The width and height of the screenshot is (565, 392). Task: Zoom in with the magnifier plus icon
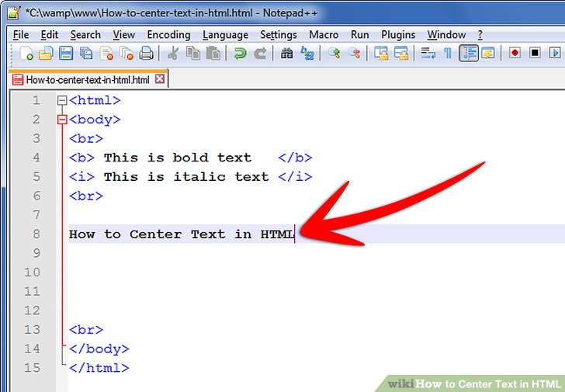point(334,54)
